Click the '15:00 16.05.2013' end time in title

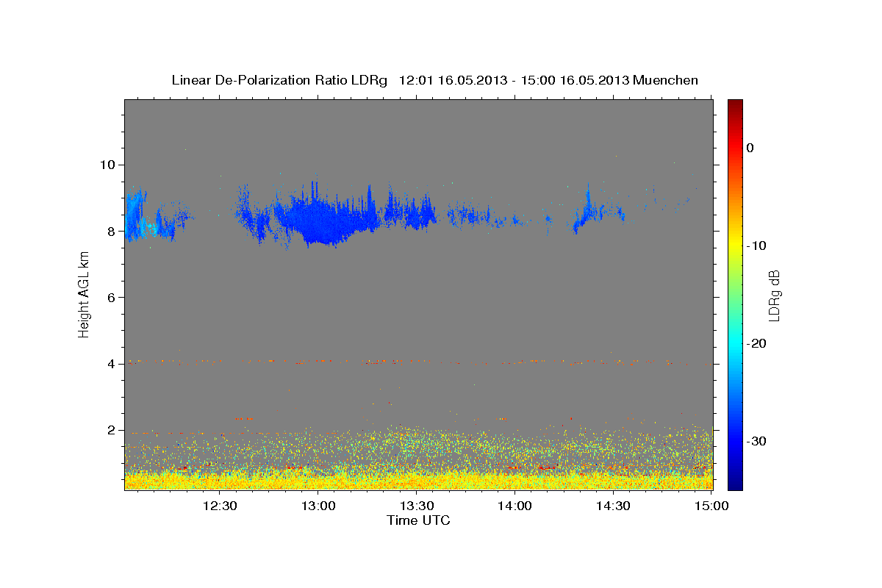click(x=573, y=80)
